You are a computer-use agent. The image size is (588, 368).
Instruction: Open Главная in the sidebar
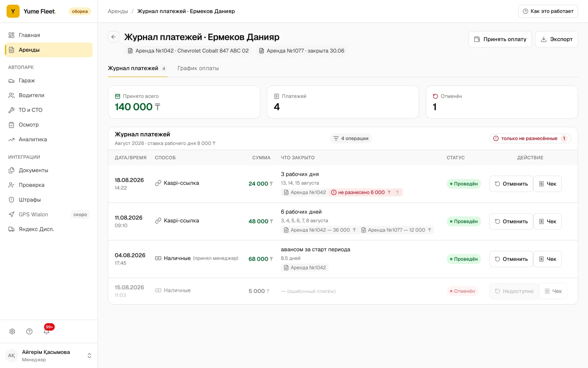[x=49, y=35]
